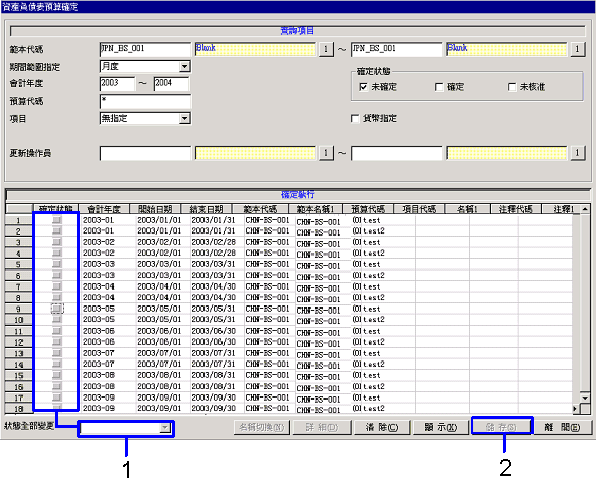The image size is (600, 485).
Task: Click the 注釋代碼 column header
Action: (515, 209)
